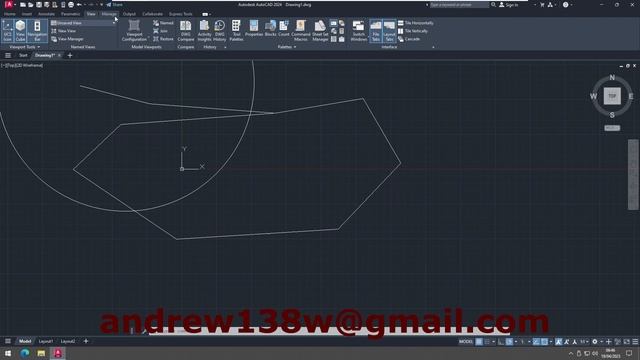Open the Express Tools ribbon tab
Viewport: 640px width, 360px height.
(x=180, y=14)
